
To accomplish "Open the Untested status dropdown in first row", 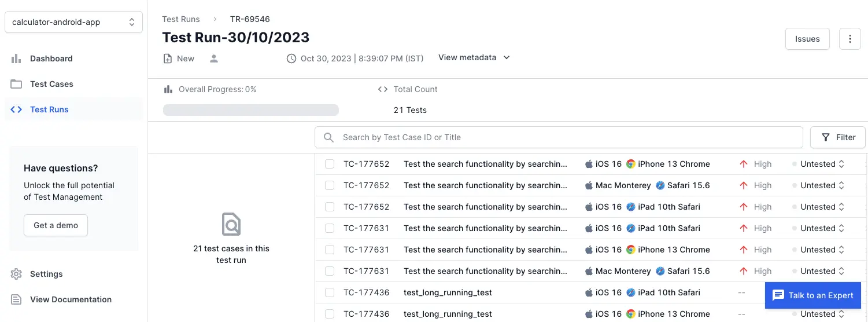I will (822, 164).
